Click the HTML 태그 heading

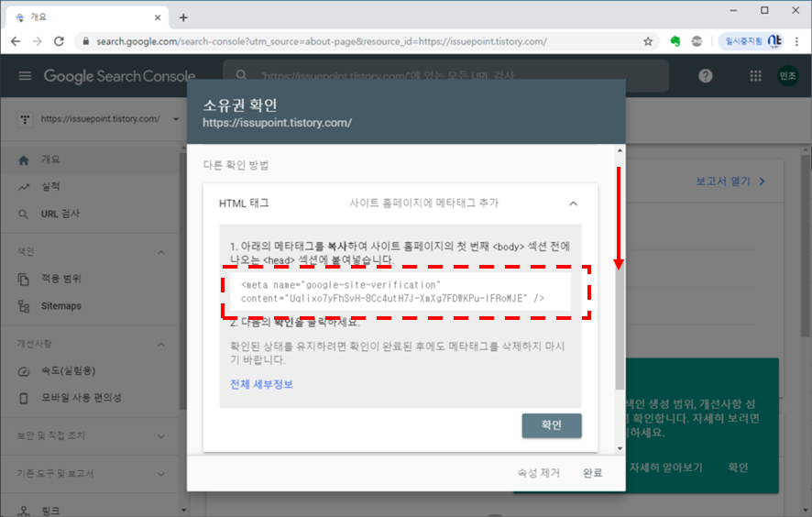[x=244, y=203]
